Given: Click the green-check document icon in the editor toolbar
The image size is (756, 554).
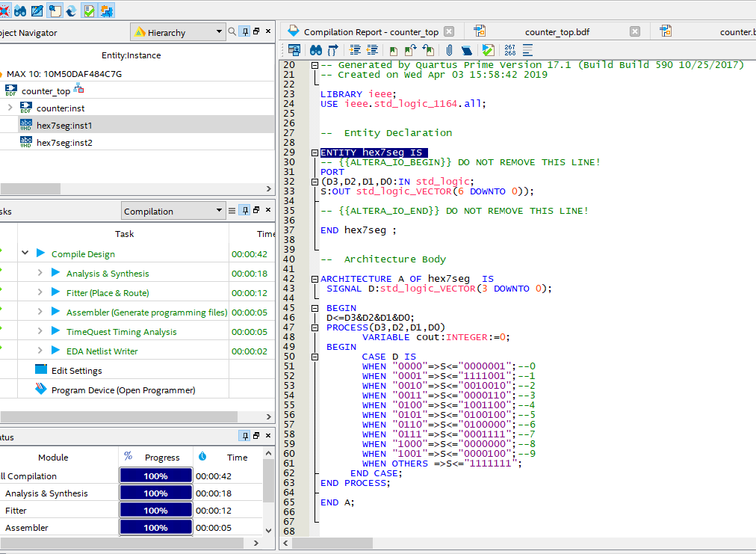Looking at the screenshot, I should (x=488, y=49).
